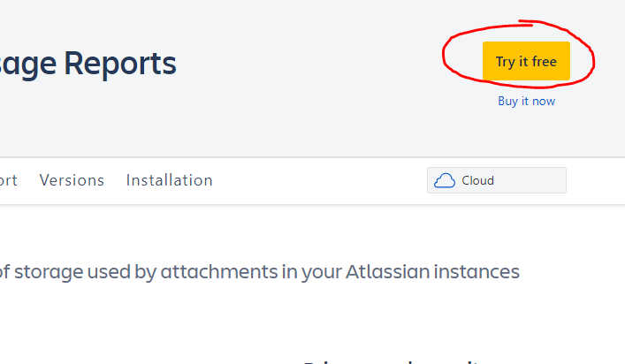The width and height of the screenshot is (625, 364).
Task: Click the cloud icon in hosting selector
Action: click(445, 180)
